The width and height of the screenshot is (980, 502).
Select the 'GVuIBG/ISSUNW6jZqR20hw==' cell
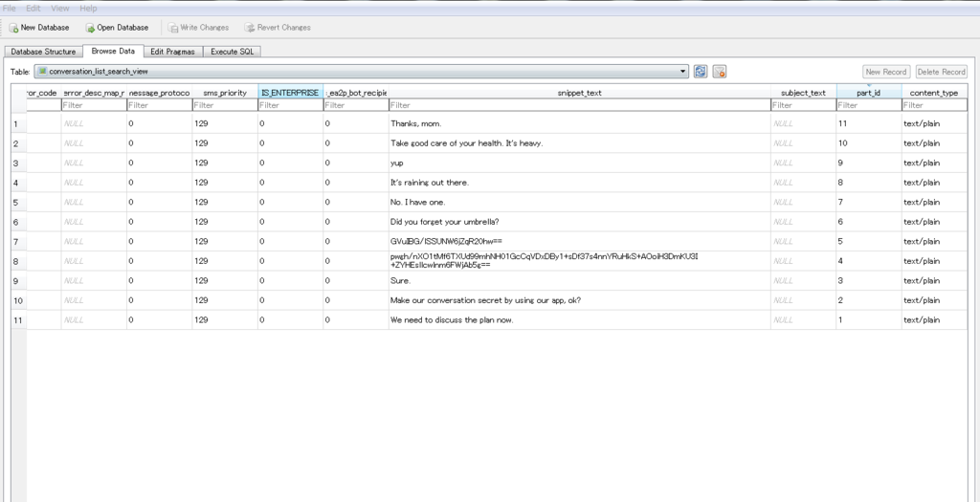tap(579, 241)
